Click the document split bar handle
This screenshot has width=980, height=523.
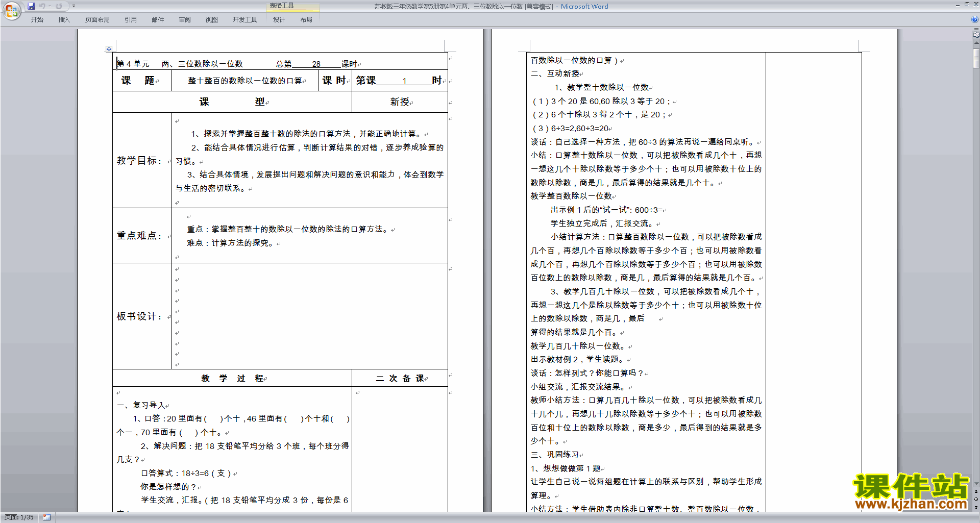pyautogui.click(x=976, y=29)
